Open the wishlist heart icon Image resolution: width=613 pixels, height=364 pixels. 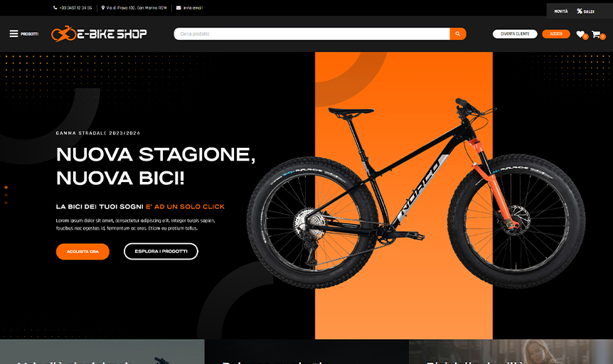click(580, 34)
